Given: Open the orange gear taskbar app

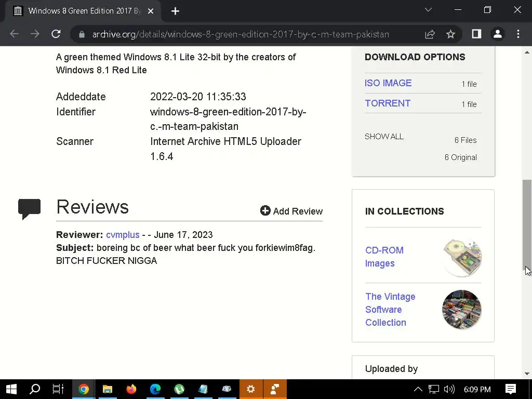Looking at the screenshot, I should click(x=251, y=389).
